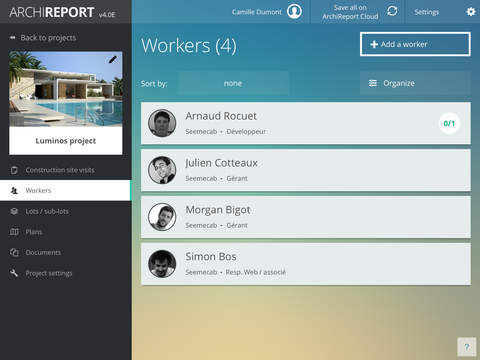This screenshot has width=480, height=360.
Task: Click Morgan Bigot's profile photo
Action: pos(162,217)
